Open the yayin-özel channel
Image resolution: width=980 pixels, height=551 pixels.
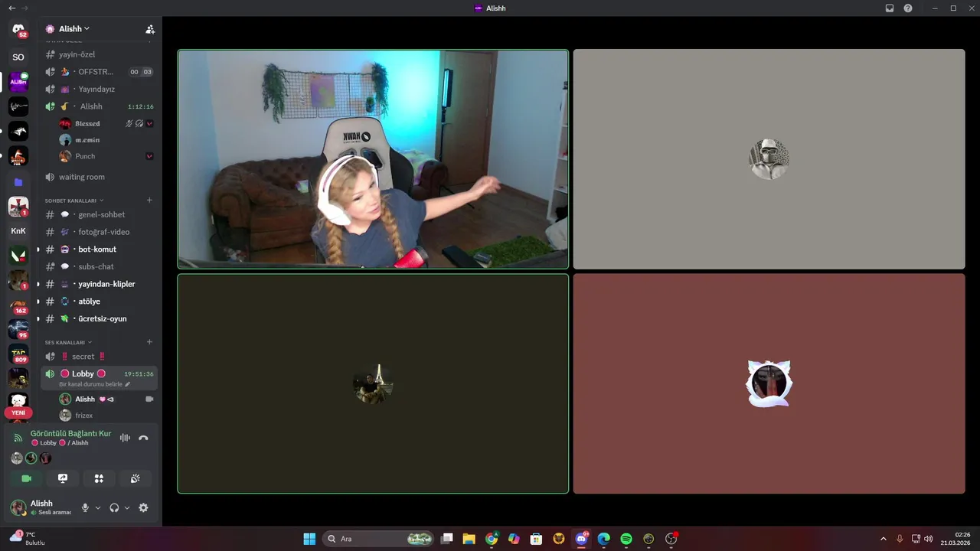(x=100, y=54)
